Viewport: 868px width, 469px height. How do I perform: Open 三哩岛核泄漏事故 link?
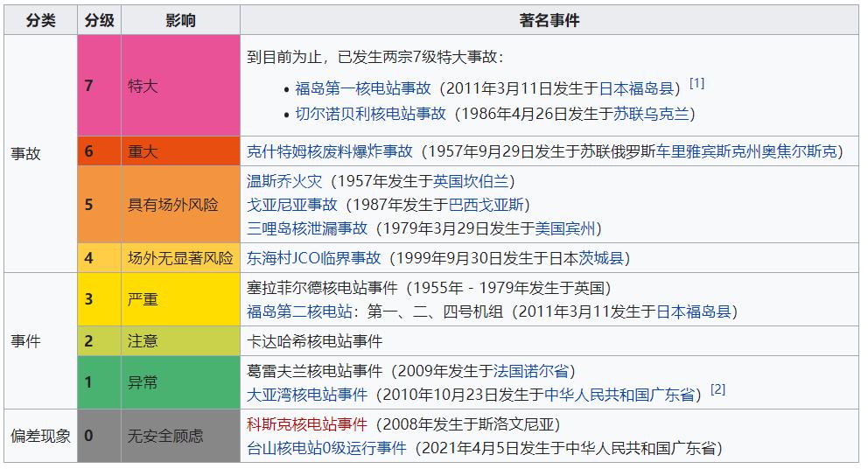tap(306, 228)
